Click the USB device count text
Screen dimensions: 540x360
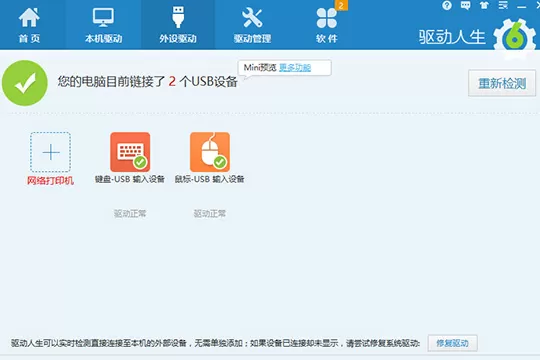[x=148, y=82]
